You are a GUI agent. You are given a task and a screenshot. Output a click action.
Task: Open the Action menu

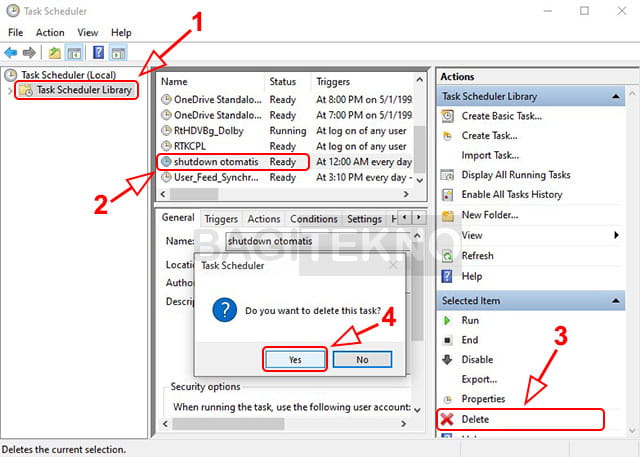pos(50,33)
